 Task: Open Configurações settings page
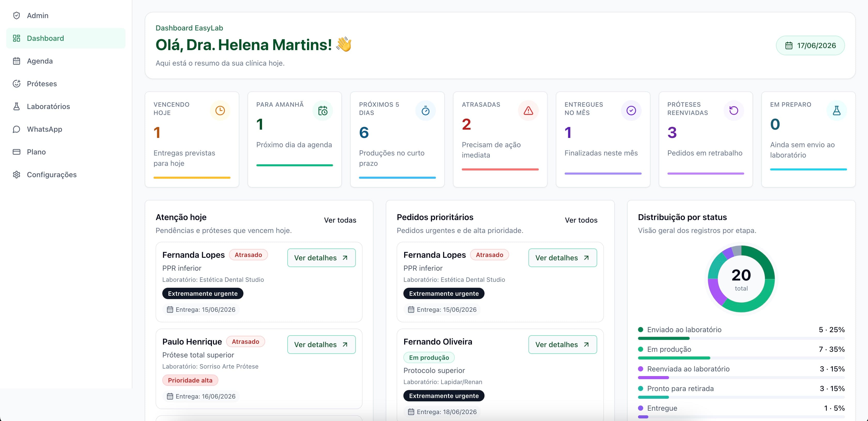pos(66,174)
